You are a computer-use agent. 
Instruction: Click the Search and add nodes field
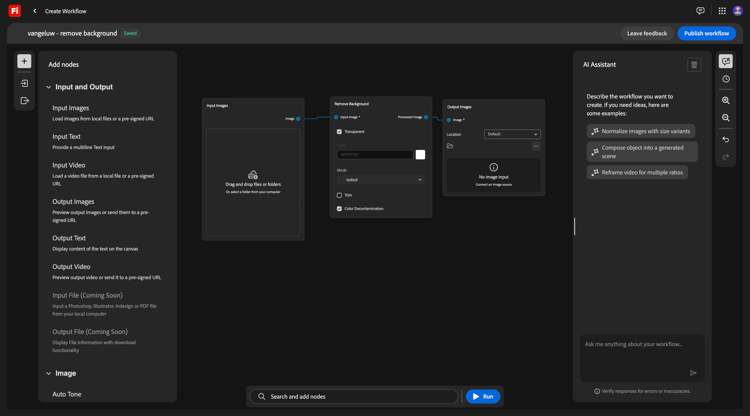354,396
